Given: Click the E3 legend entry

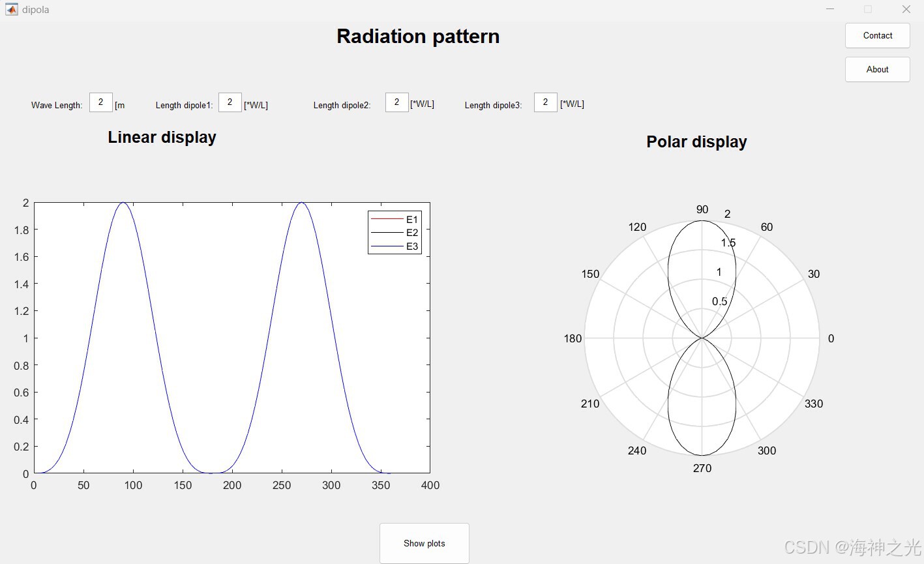Looking at the screenshot, I should (x=395, y=246).
